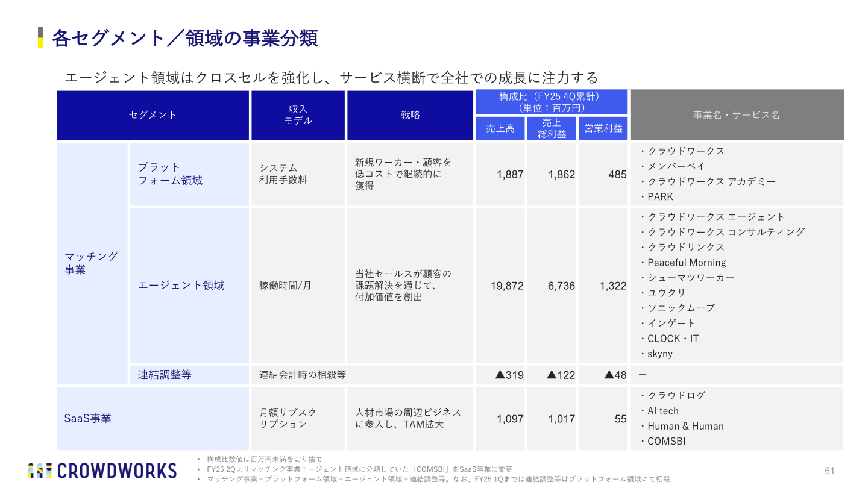Click the エージェント領域 cell
This screenshot has height=488, width=868.
coord(189,286)
